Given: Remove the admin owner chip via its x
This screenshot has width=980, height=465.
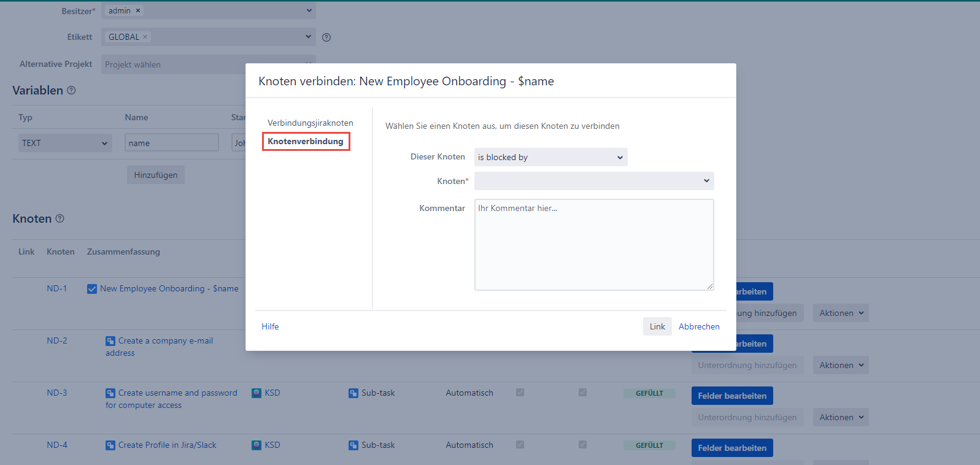Looking at the screenshot, I should [x=138, y=10].
